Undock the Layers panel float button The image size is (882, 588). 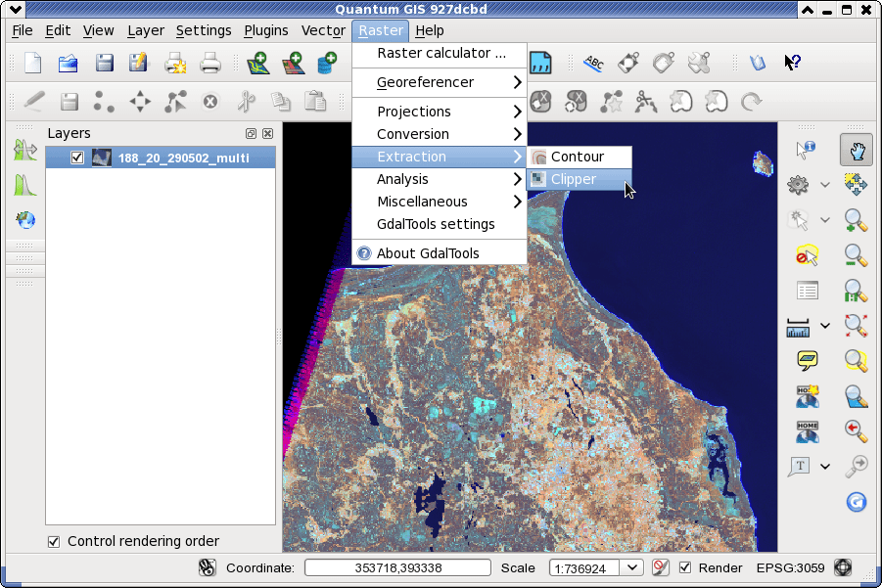pyautogui.click(x=251, y=133)
